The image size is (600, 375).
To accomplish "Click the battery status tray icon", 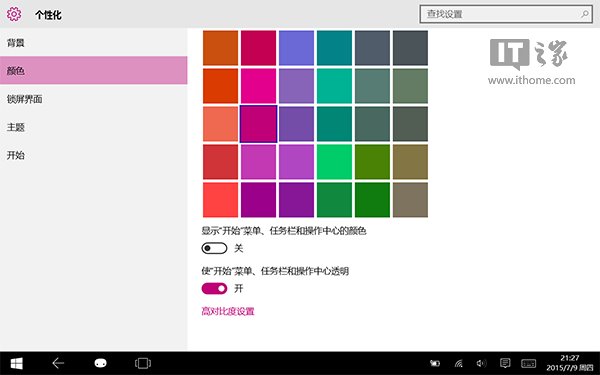I will point(435,363).
